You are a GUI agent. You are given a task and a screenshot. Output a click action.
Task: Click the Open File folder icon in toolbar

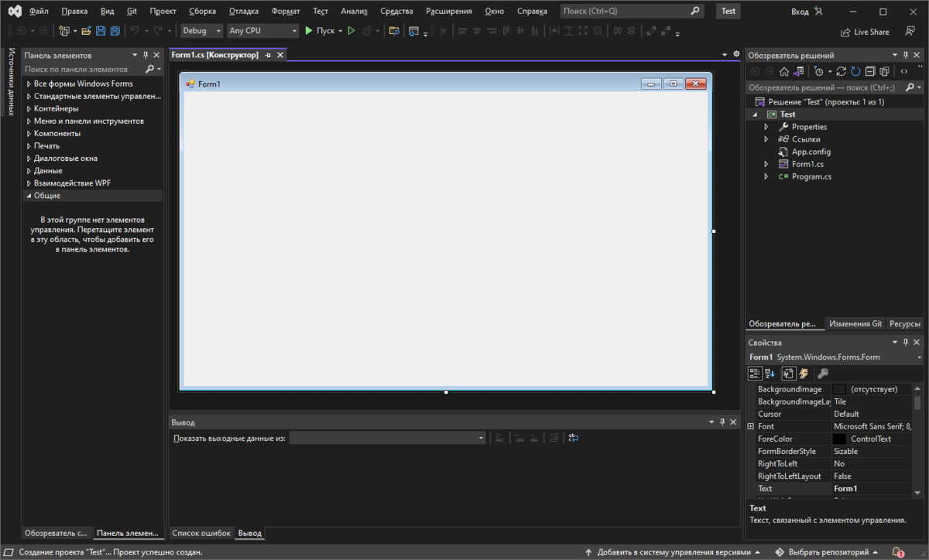coord(87,31)
